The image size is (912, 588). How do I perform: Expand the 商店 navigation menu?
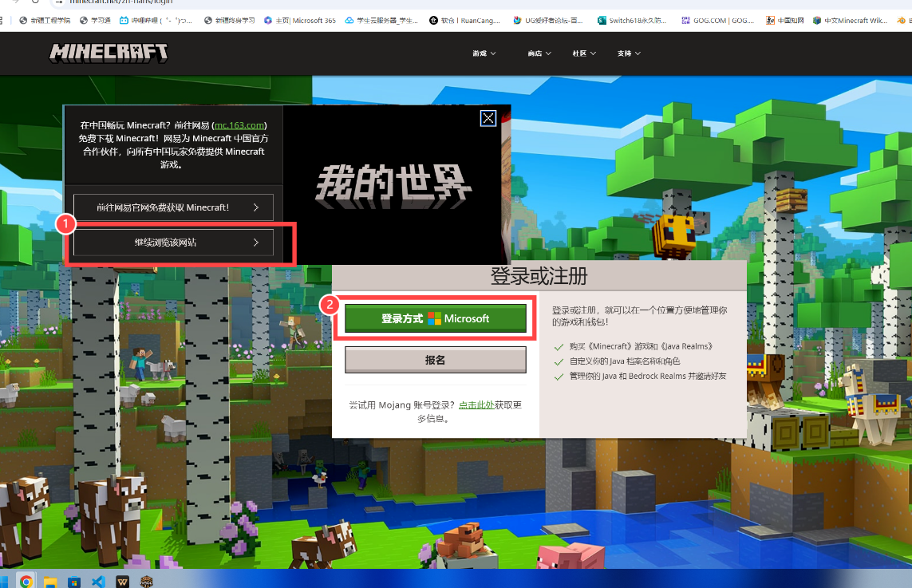pyautogui.click(x=539, y=53)
